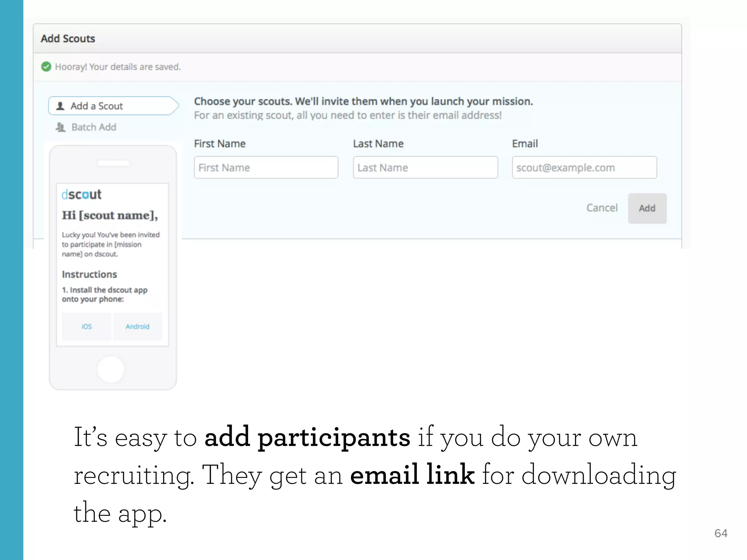Image resolution: width=747 pixels, height=560 pixels.
Task: Click the Add button
Action: pyautogui.click(x=647, y=208)
